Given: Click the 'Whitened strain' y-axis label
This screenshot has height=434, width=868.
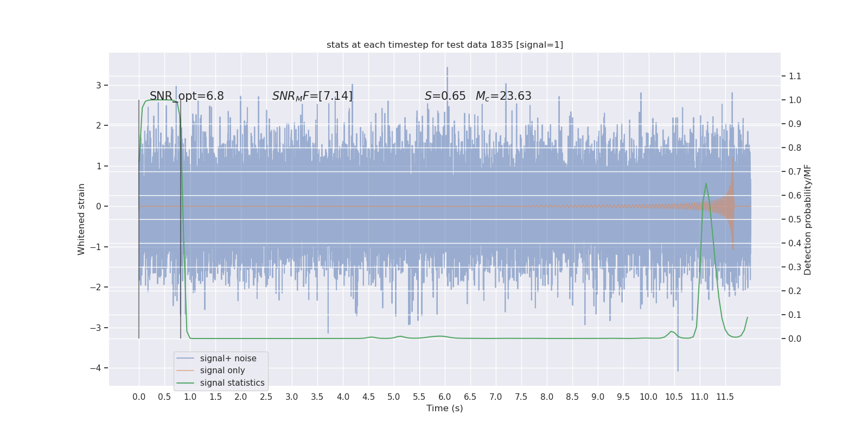Looking at the screenshot, I should click(x=81, y=219).
